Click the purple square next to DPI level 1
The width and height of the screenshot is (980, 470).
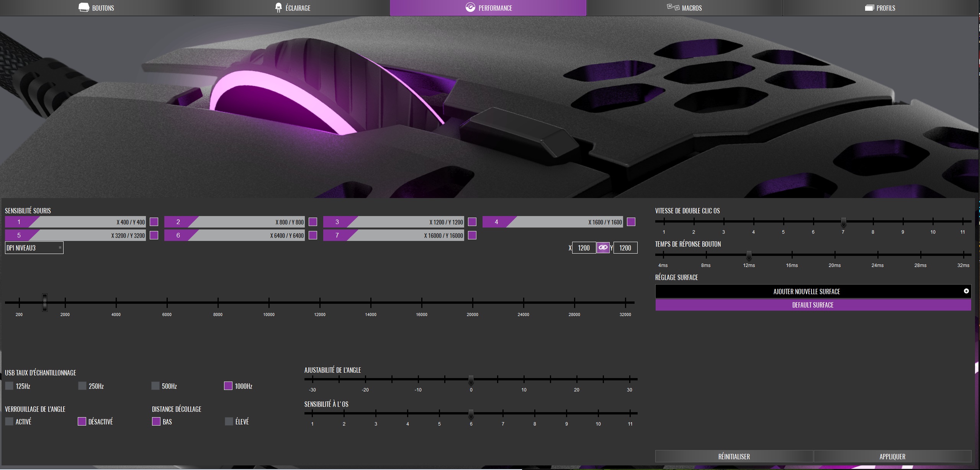[154, 222]
